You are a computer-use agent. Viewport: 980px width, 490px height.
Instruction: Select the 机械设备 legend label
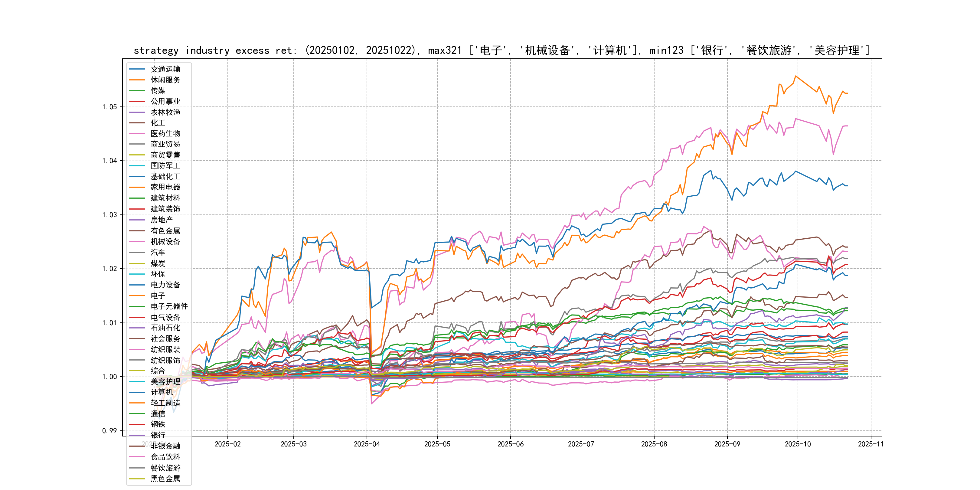pos(165,242)
